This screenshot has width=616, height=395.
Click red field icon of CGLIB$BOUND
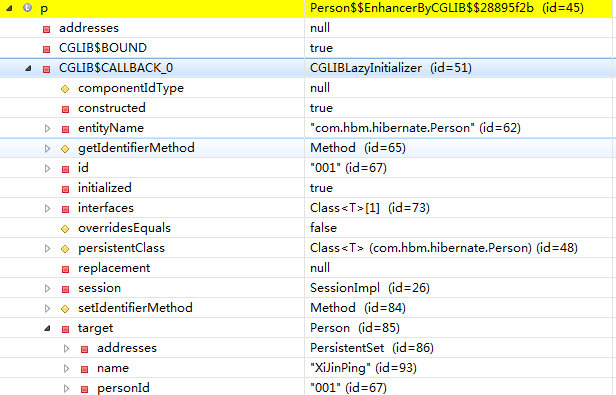[46, 49]
